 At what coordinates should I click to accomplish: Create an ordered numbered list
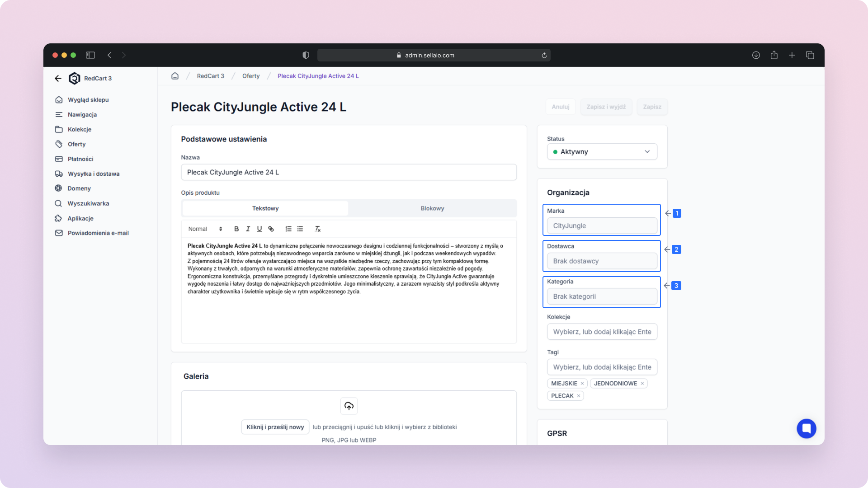point(288,229)
